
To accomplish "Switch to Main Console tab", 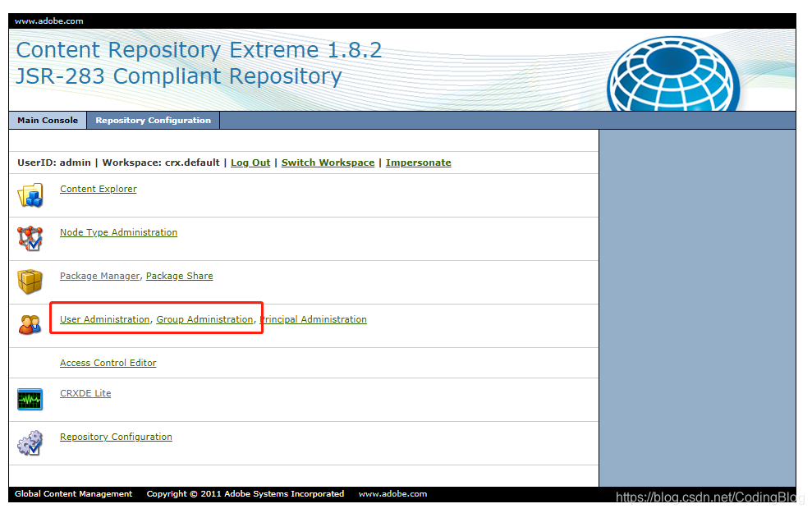I will click(48, 120).
